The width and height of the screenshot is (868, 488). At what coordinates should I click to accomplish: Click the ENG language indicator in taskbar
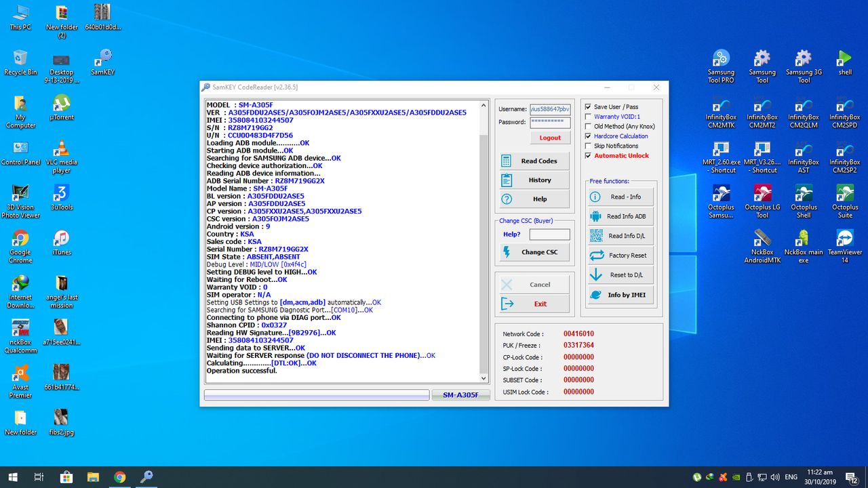791,477
